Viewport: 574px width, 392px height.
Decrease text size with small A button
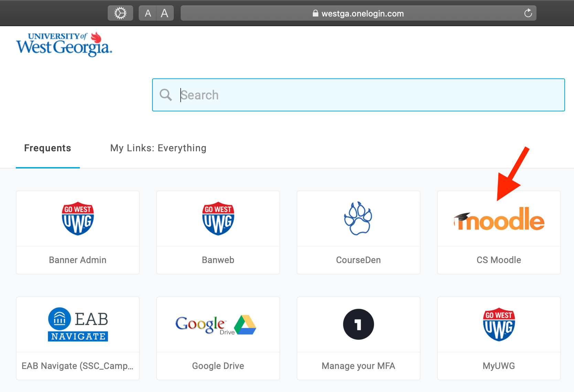coord(148,13)
